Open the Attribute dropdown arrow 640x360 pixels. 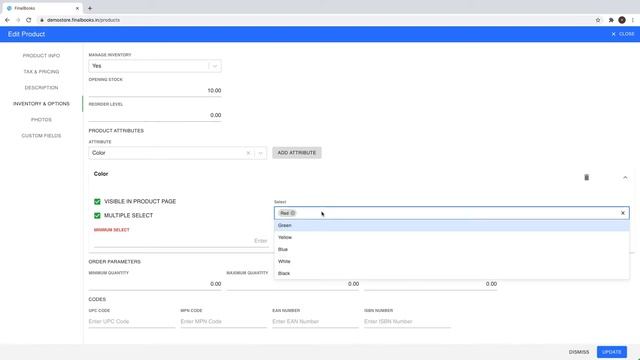pyautogui.click(x=260, y=153)
